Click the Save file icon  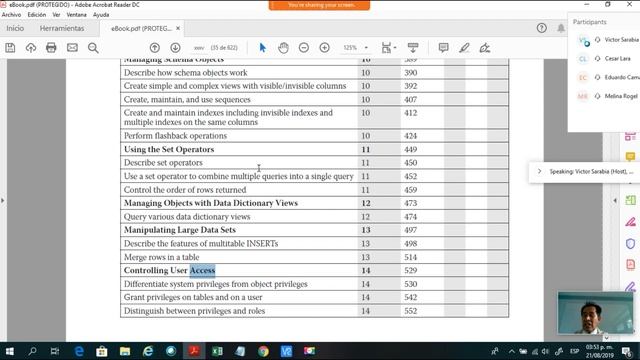[10, 48]
